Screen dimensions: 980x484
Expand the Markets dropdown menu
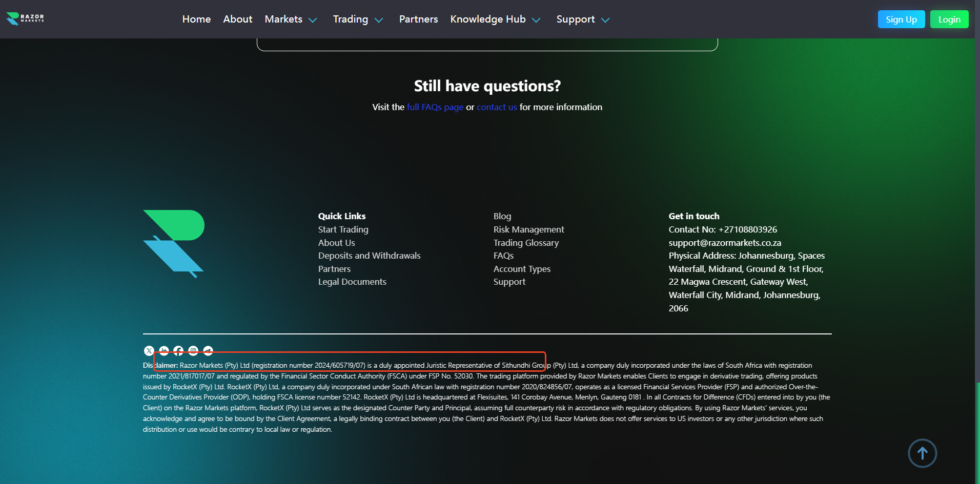291,19
